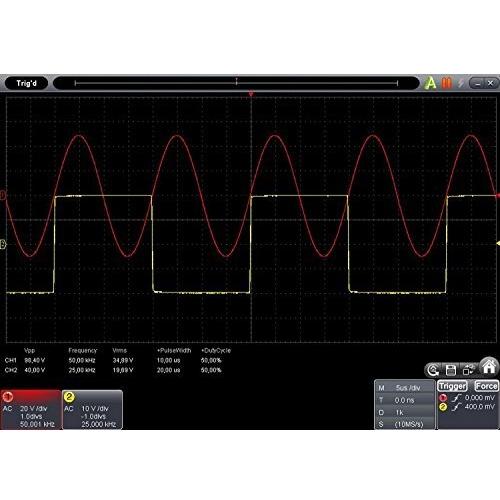Click the window layout switch icon
This screenshot has height=500, width=500.
pos(468,370)
